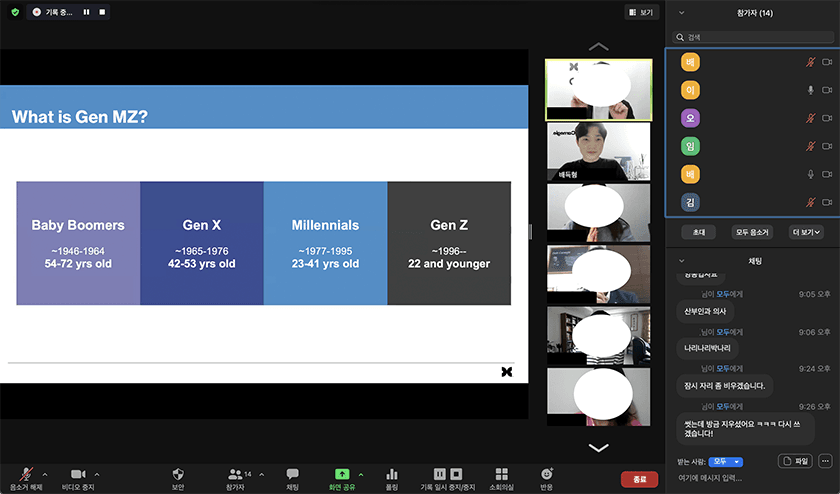This screenshot has width=840, height=494.
Task: Click the green Share Screen (화면 공유) icon
Action: (342, 473)
